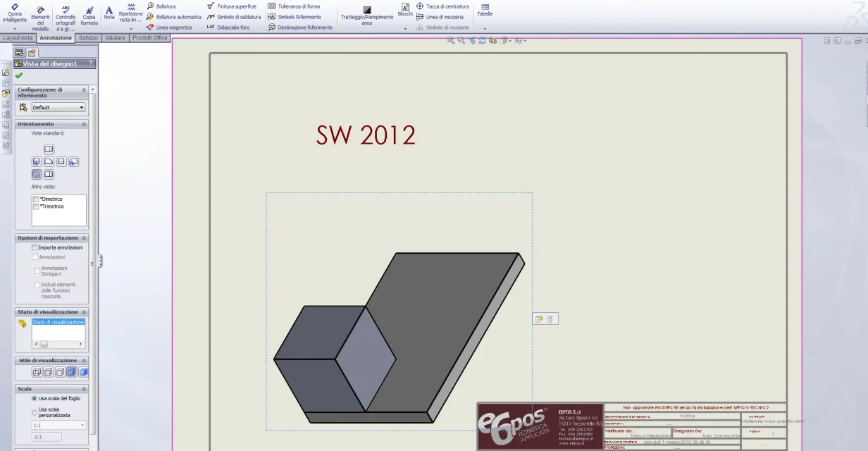Choose the top standard view orientation
868x451 pixels.
point(49,149)
